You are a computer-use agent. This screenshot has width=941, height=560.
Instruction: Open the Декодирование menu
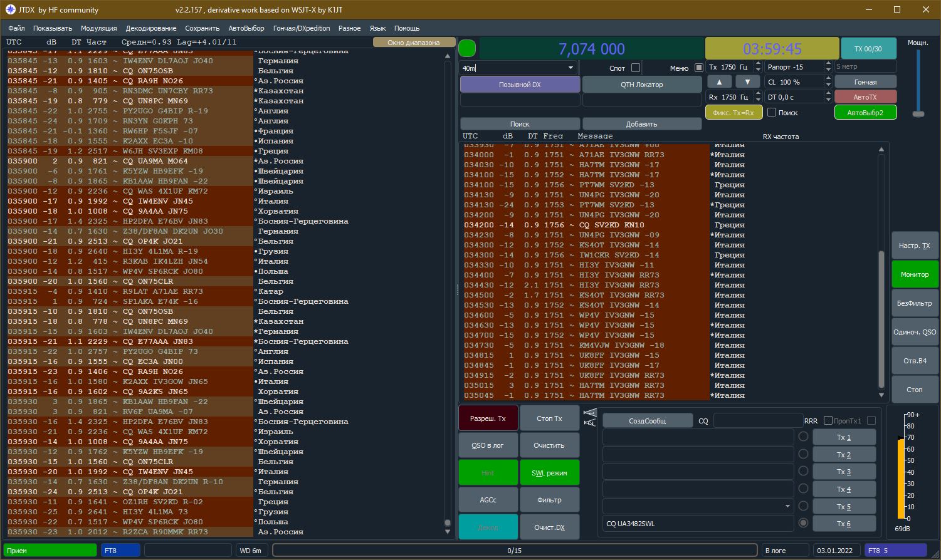[x=151, y=28]
